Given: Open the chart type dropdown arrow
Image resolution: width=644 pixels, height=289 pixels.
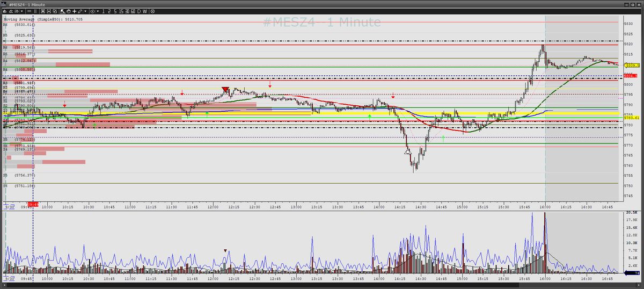Looking at the screenshot, I should (22, 11).
